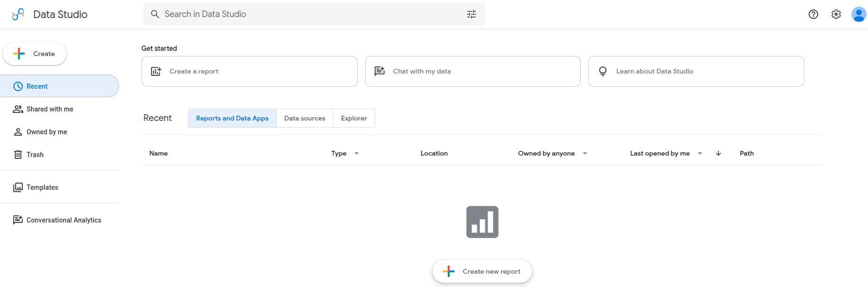Click the Data Studio logo icon
The image size is (868, 287).
[18, 14]
